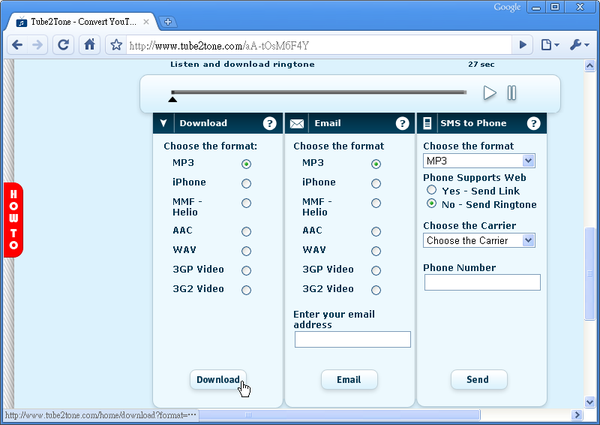Click the ringtone playback progress bar
600x425 pixels.
319,92
